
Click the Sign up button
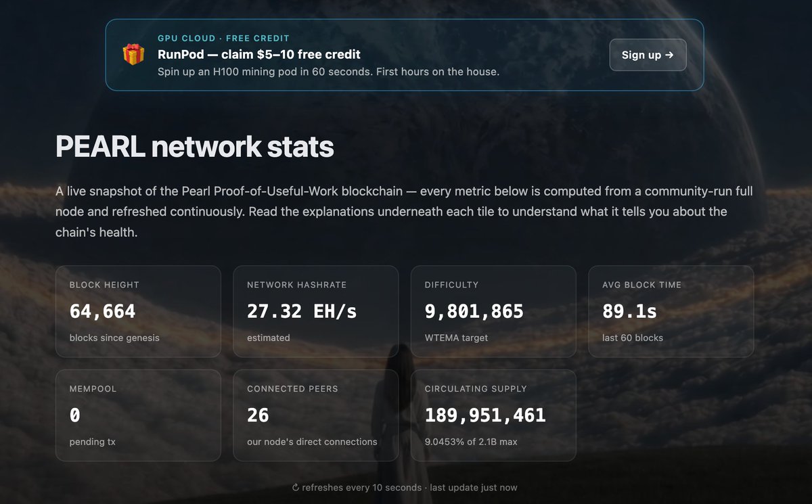click(x=648, y=55)
